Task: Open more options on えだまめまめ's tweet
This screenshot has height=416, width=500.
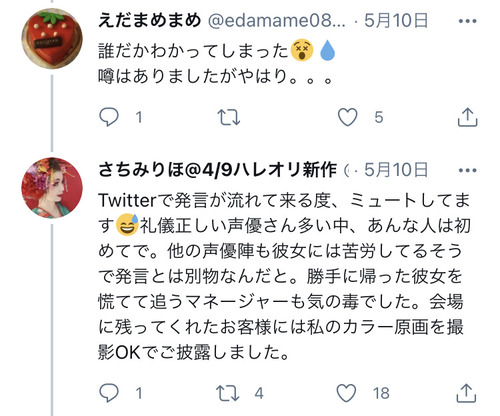Action: tap(467, 21)
